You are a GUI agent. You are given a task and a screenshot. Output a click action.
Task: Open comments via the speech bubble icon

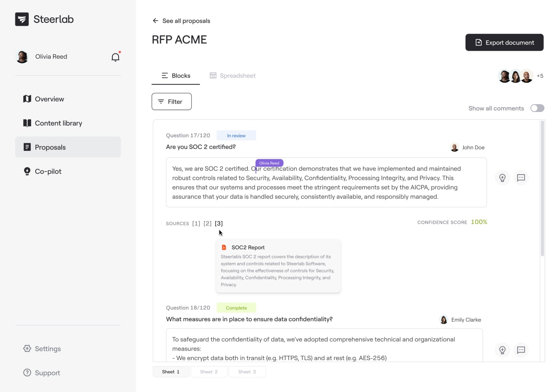tap(521, 178)
